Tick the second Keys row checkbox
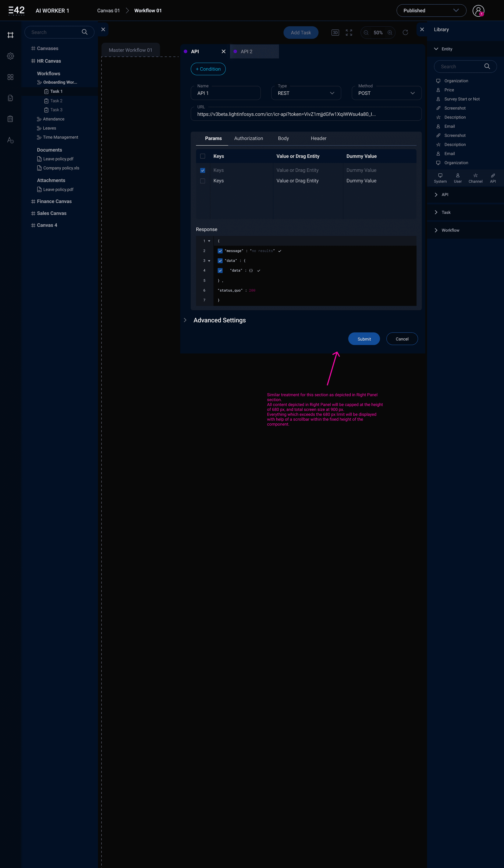Viewport: 504px width, 868px height. [203, 181]
